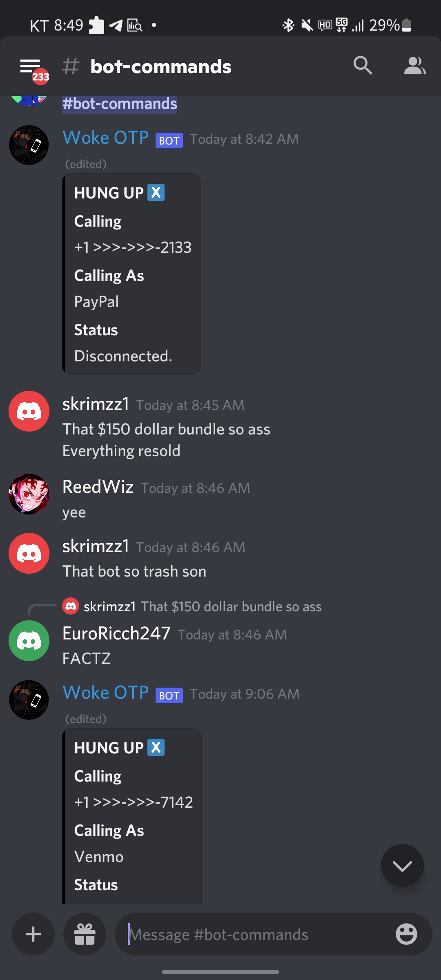This screenshot has width=441, height=980.
Task: Select the bot-commands channel title header
Action: (161, 67)
